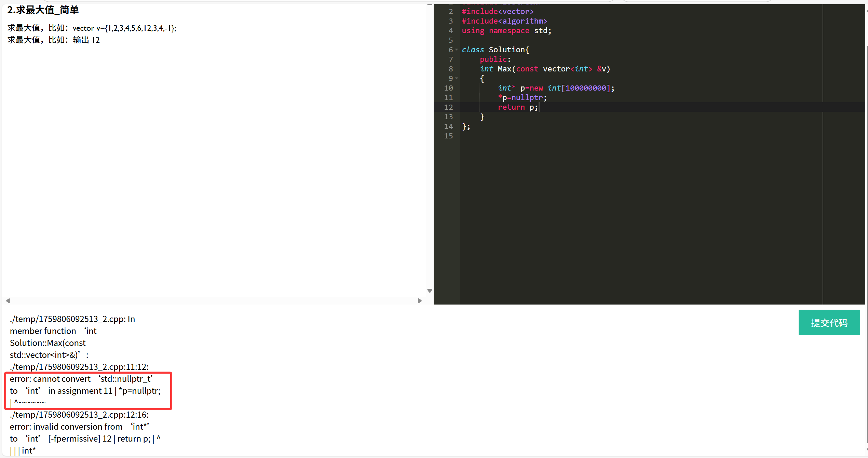This screenshot has width=868, height=458.
Task: Click the down scroll arrow of problem panel
Action: (x=430, y=291)
